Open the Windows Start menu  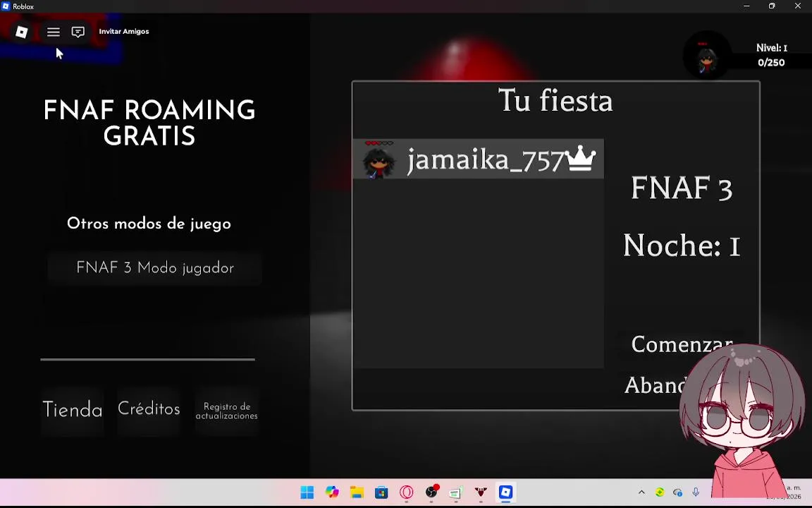[x=307, y=492]
